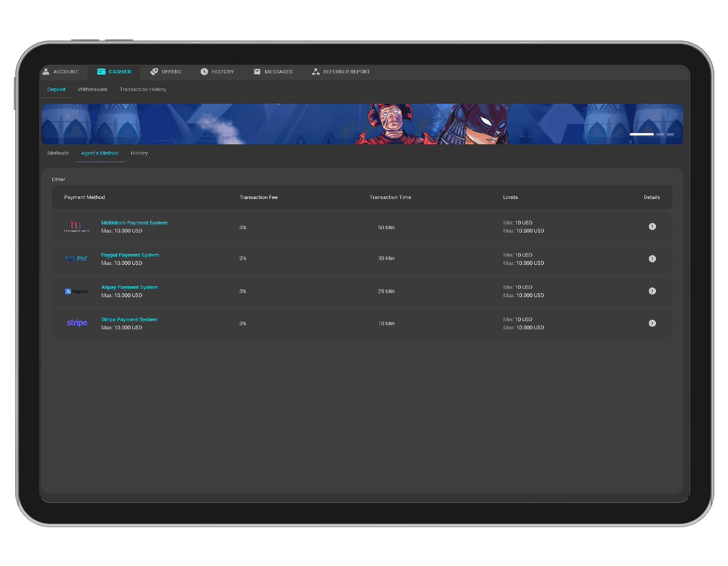Open details info icon for Stripe row
This screenshot has height=566, width=728.
tap(652, 323)
